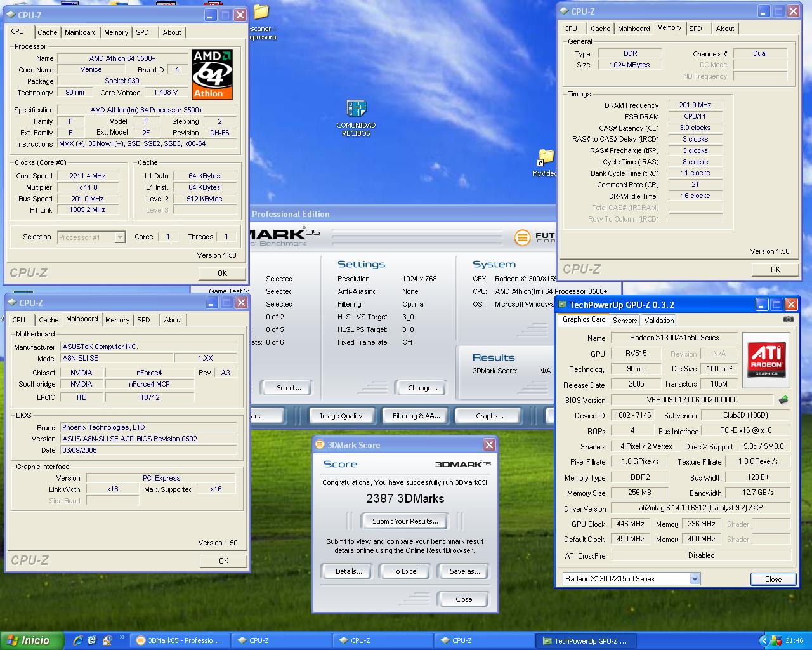Image resolution: width=812 pixels, height=650 pixels.
Task: Click the second Quick Launch icon
Action: (92, 640)
